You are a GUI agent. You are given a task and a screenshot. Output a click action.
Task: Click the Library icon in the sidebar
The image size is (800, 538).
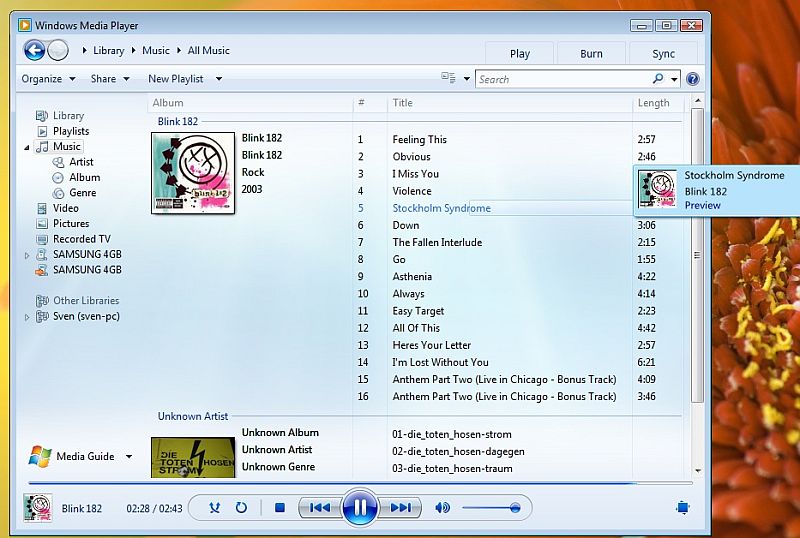coord(41,116)
